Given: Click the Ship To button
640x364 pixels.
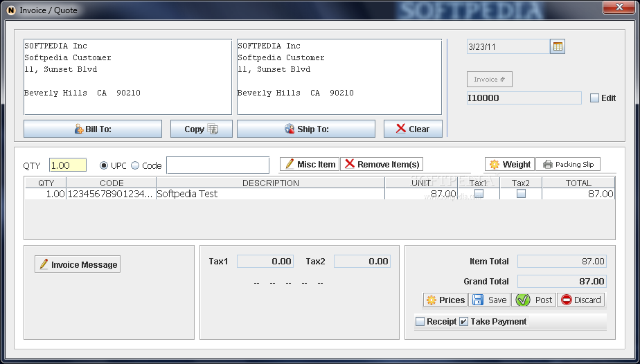Looking at the screenshot, I should [306, 129].
